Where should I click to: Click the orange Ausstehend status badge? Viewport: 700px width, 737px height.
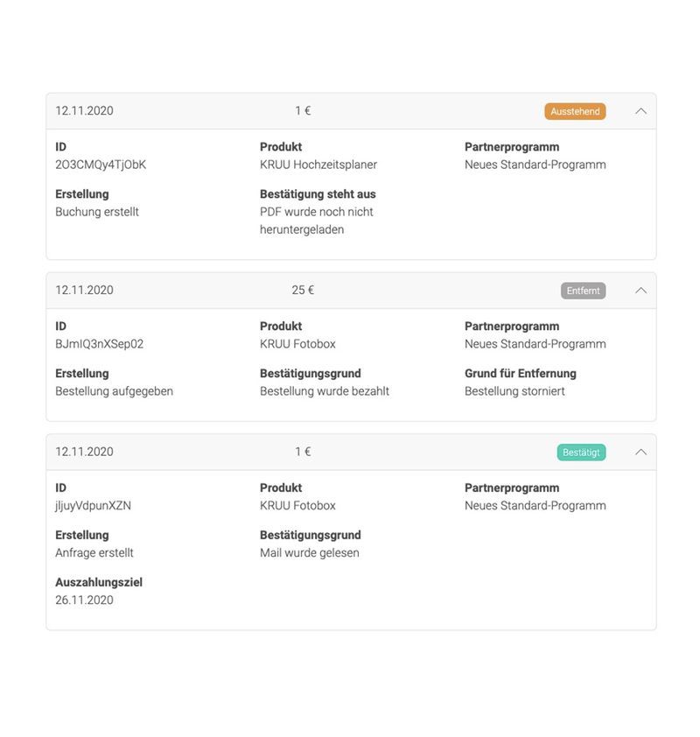(575, 111)
